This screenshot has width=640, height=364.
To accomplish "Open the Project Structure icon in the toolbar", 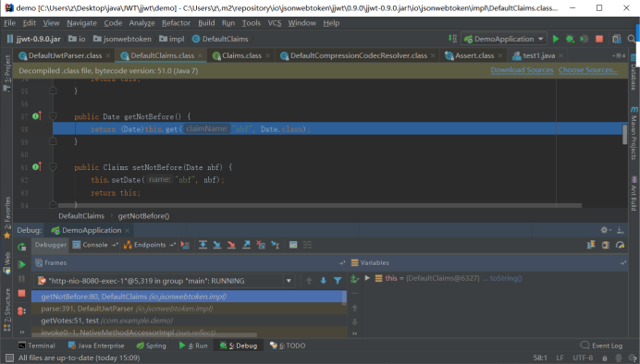I will pos(617,39).
